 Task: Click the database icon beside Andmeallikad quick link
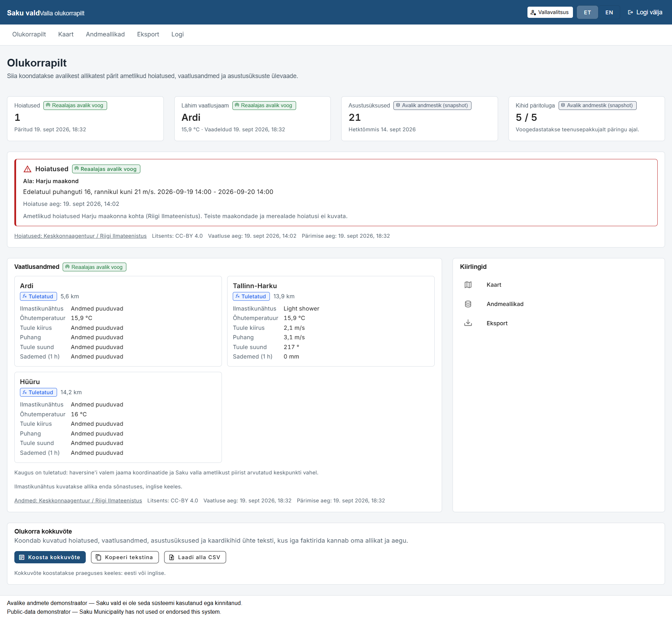pos(468,304)
